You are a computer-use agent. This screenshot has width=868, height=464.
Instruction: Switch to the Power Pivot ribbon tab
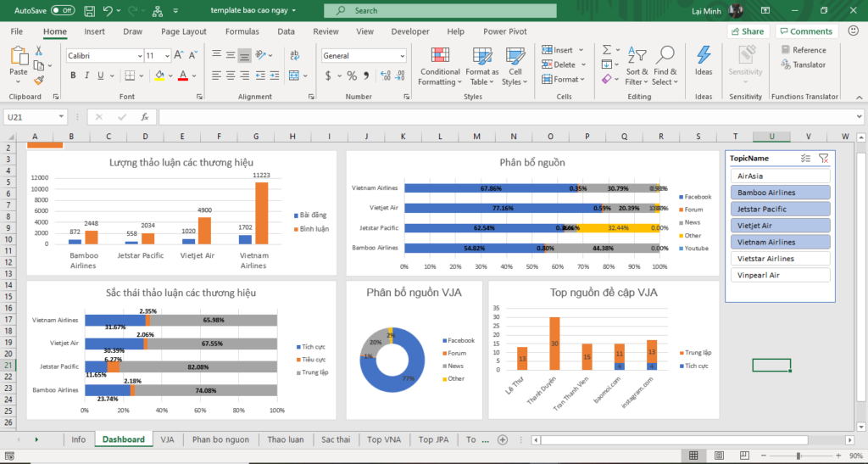pyautogui.click(x=505, y=31)
